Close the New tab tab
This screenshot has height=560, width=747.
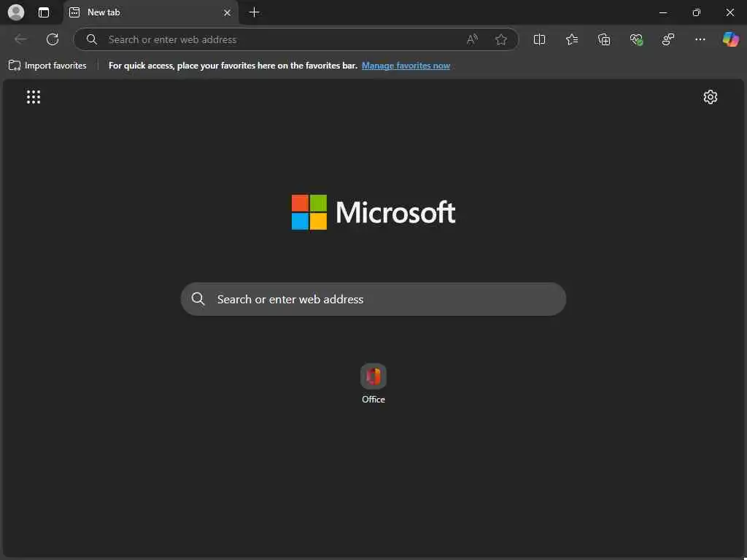[x=228, y=13]
